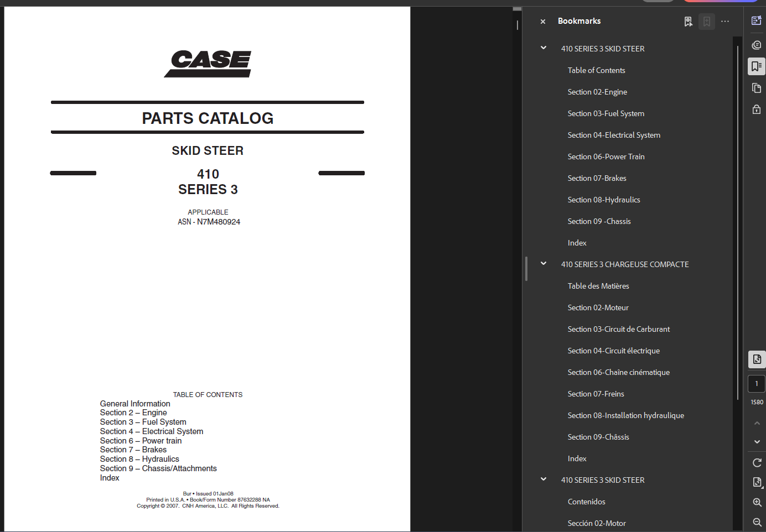Open Table of Contents bookmark
The height and width of the screenshot is (532, 766).
coord(596,70)
